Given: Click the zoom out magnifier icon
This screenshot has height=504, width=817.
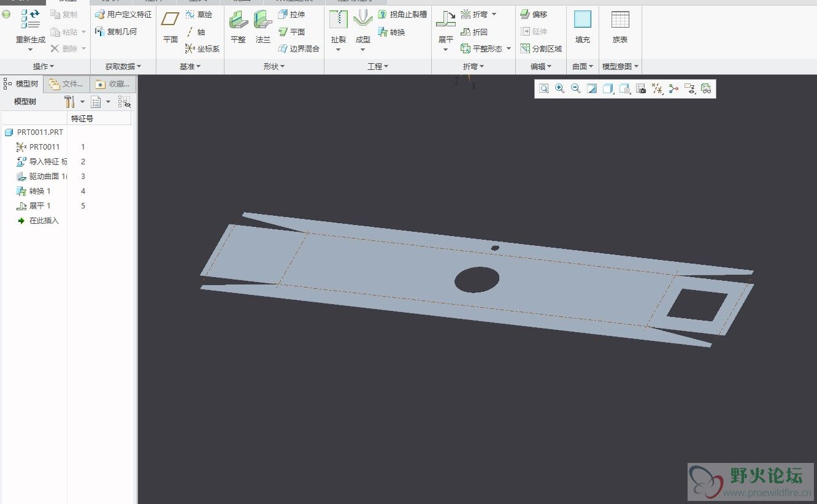Looking at the screenshot, I should (x=576, y=89).
